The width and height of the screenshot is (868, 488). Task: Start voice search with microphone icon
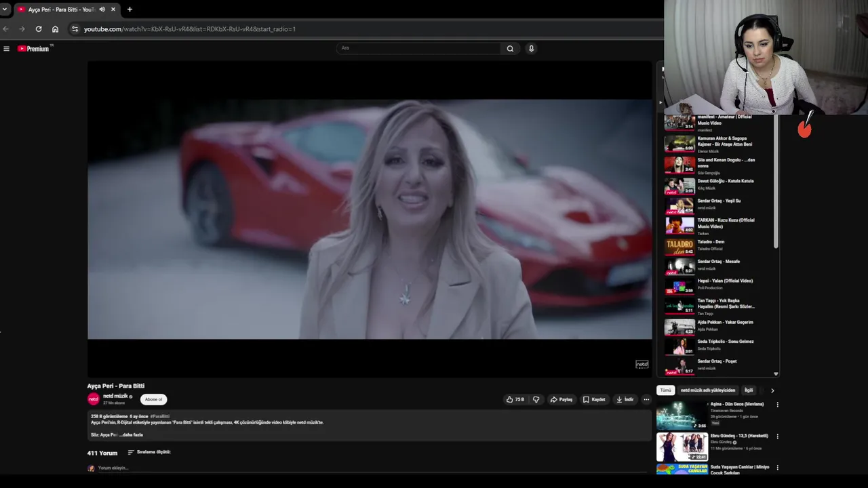531,48
